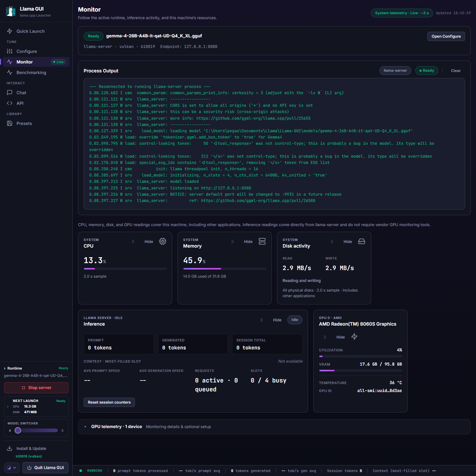Image resolution: width=476 pixels, height=476 pixels.
Task: Hide the AMD Radeon GPU card
Action: coord(340,337)
